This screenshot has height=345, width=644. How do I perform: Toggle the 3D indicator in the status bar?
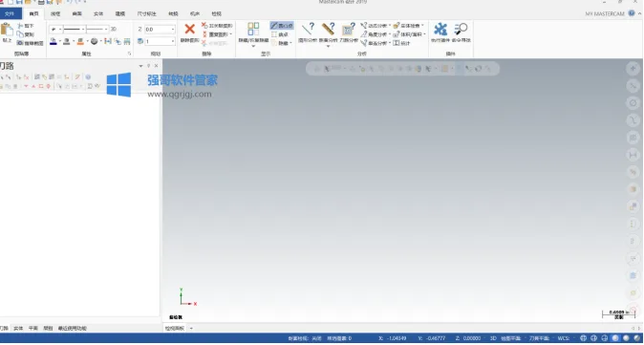pos(493,338)
